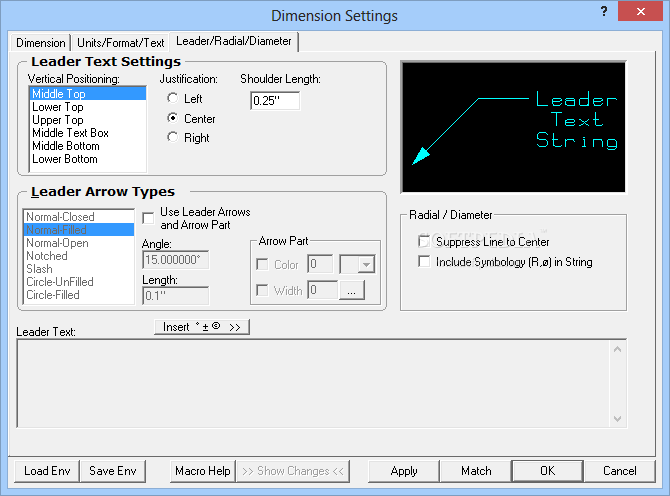Select Normal-Open arrow type

[x=79, y=243]
